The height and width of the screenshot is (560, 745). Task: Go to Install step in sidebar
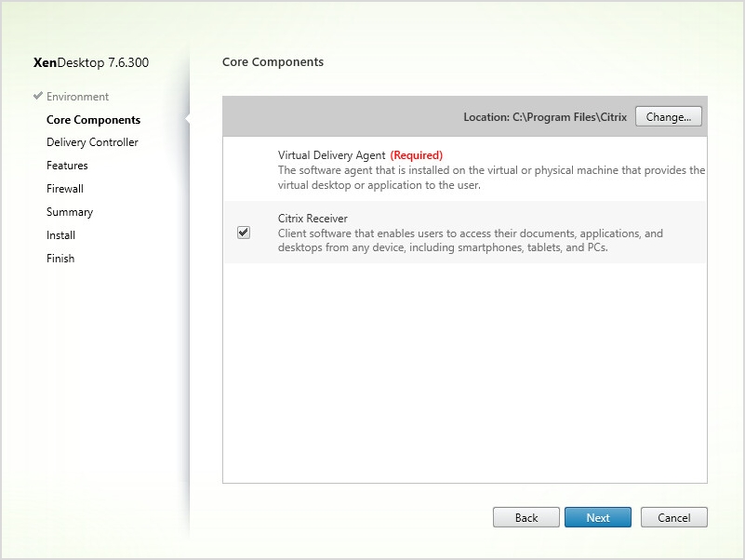60,235
